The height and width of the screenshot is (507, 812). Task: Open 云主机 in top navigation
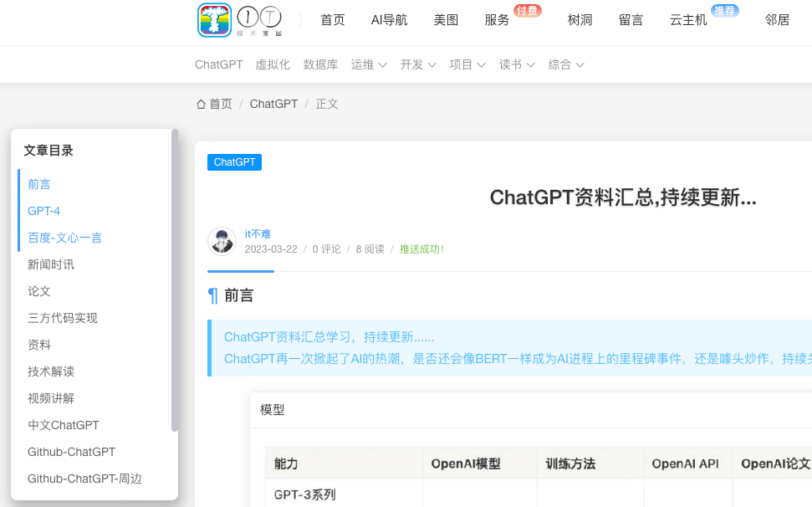click(x=688, y=20)
